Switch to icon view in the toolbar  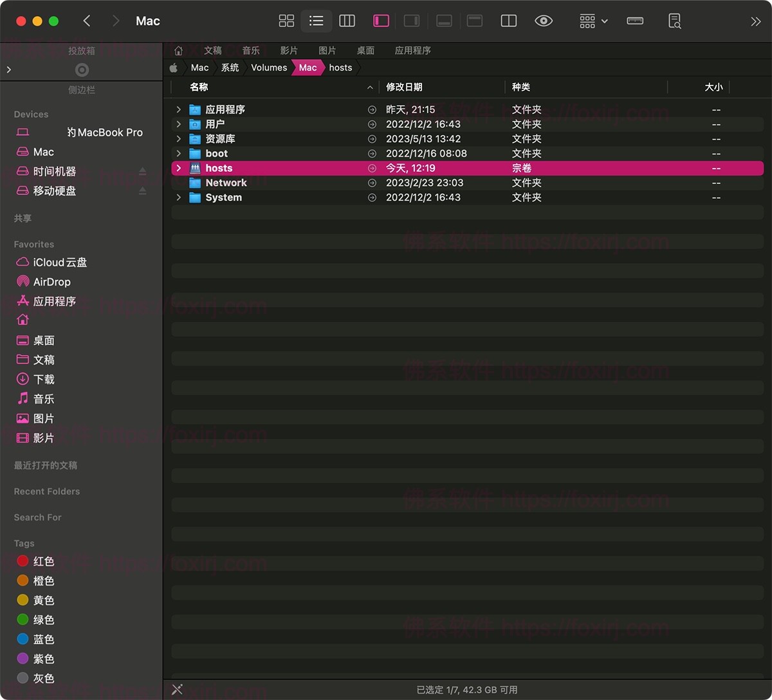(x=286, y=21)
